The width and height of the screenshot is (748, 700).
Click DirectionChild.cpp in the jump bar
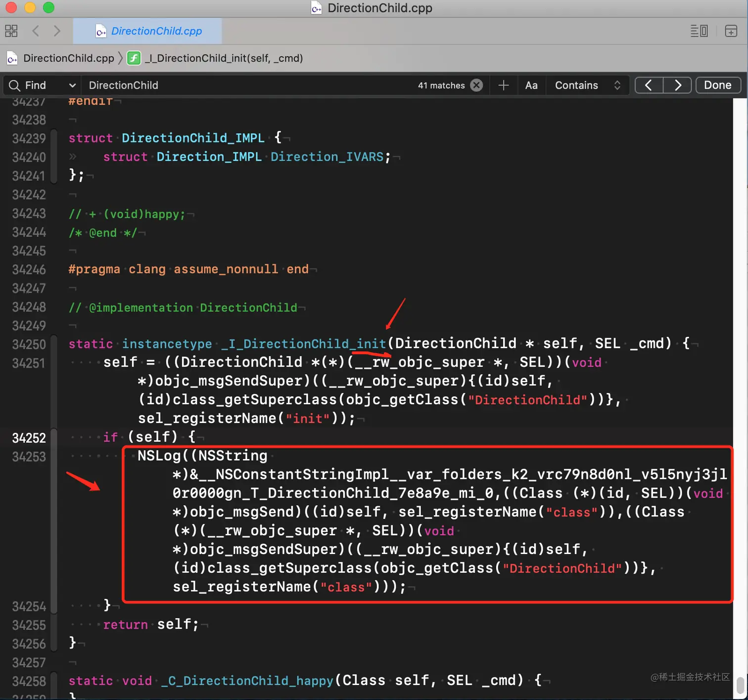pyautogui.click(x=69, y=58)
